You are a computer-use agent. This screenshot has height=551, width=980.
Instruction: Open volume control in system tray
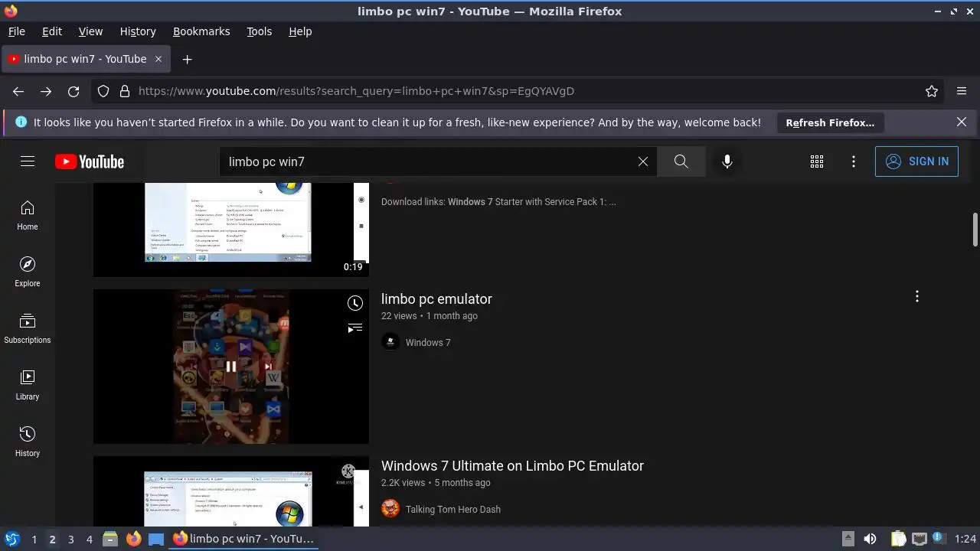[x=870, y=539]
